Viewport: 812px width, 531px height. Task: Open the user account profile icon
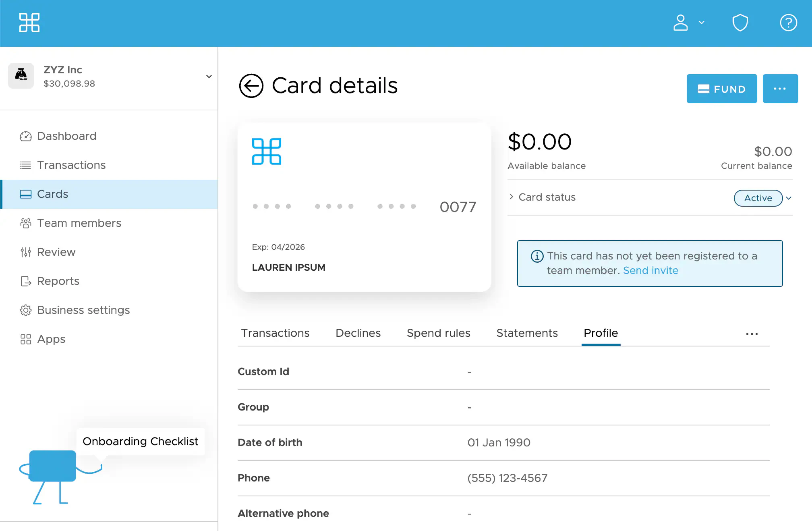(681, 23)
